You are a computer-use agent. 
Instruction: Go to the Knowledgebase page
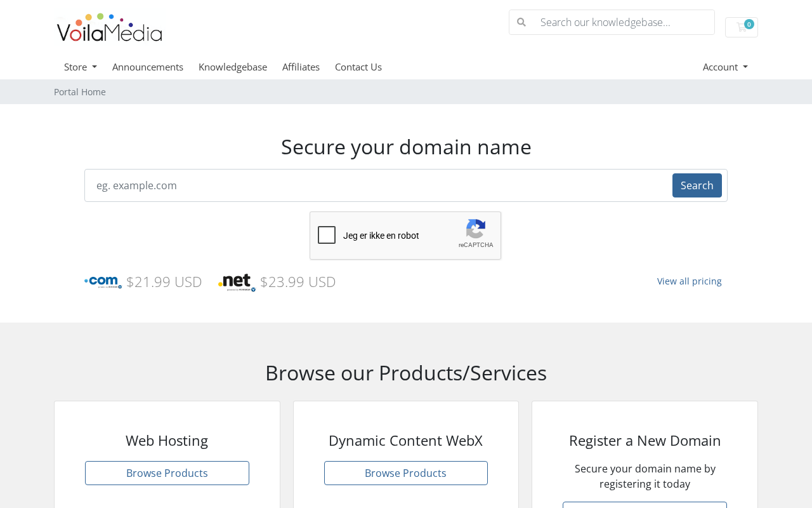click(x=233, y=67)
